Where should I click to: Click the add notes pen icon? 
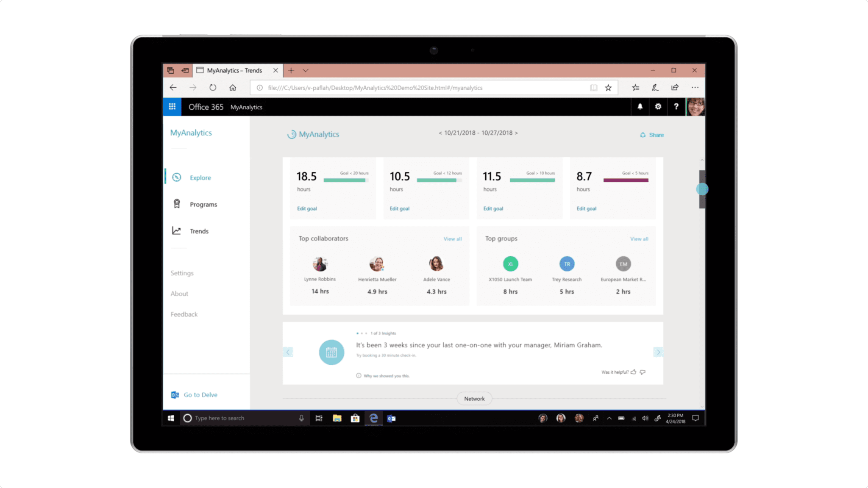pyautogui.click(x=655, y=88)
